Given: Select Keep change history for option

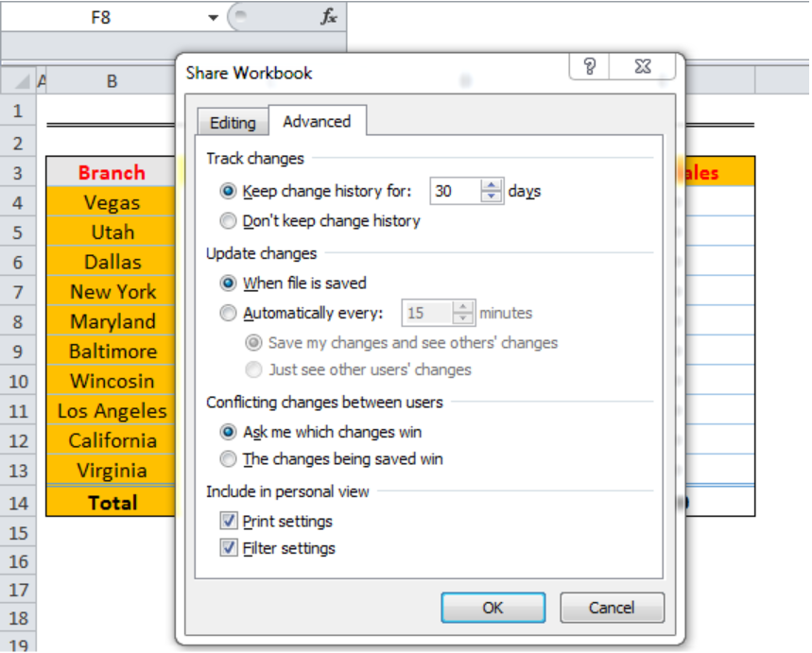Looking at the screenshot, I should pos(228,191).
